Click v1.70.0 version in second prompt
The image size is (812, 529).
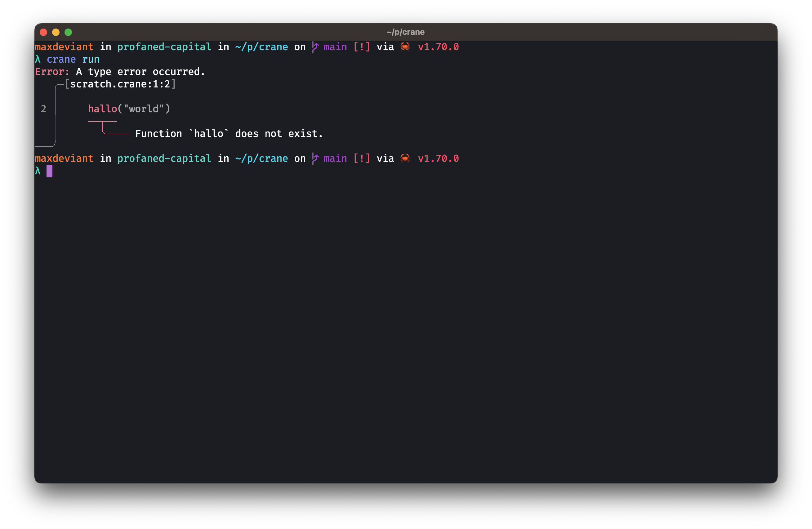click(439, 158)
